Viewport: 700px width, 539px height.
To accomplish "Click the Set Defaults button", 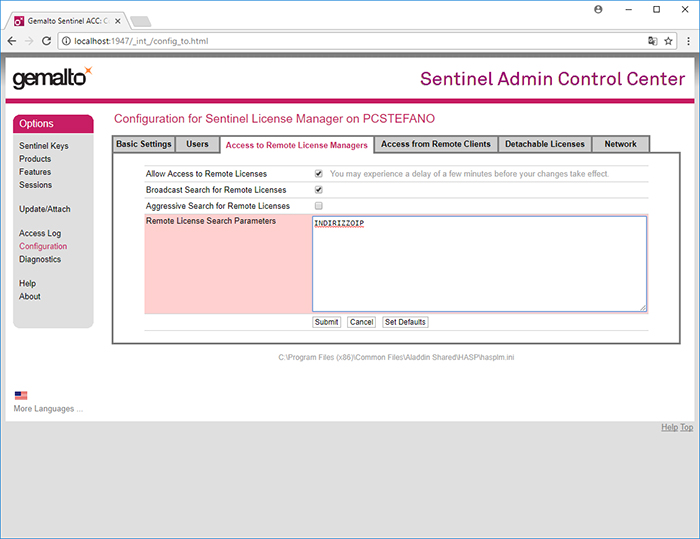I will coord(405,322).
